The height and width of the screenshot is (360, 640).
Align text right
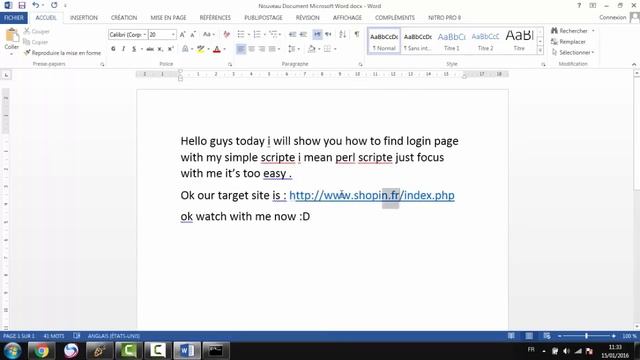coord(262,49)
